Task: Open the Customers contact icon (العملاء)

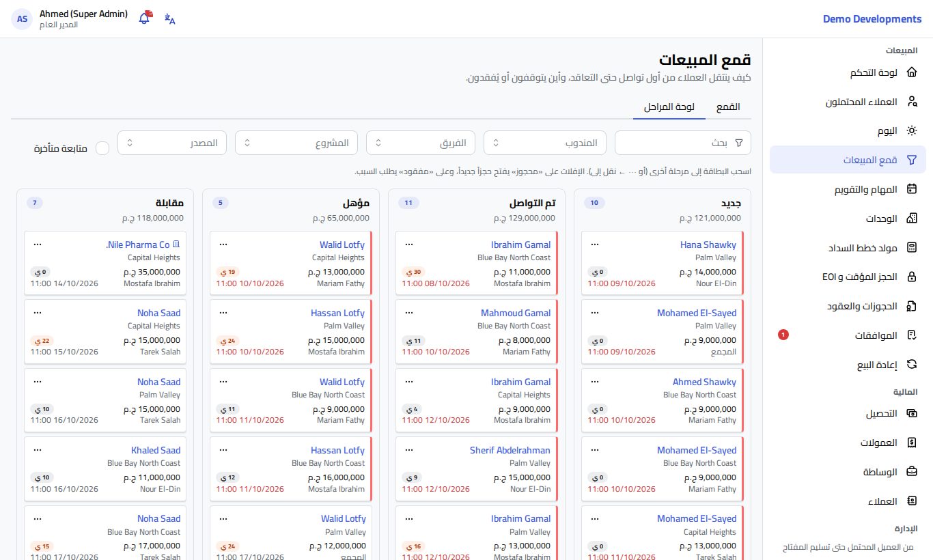Action: click(x=911, y=501)
